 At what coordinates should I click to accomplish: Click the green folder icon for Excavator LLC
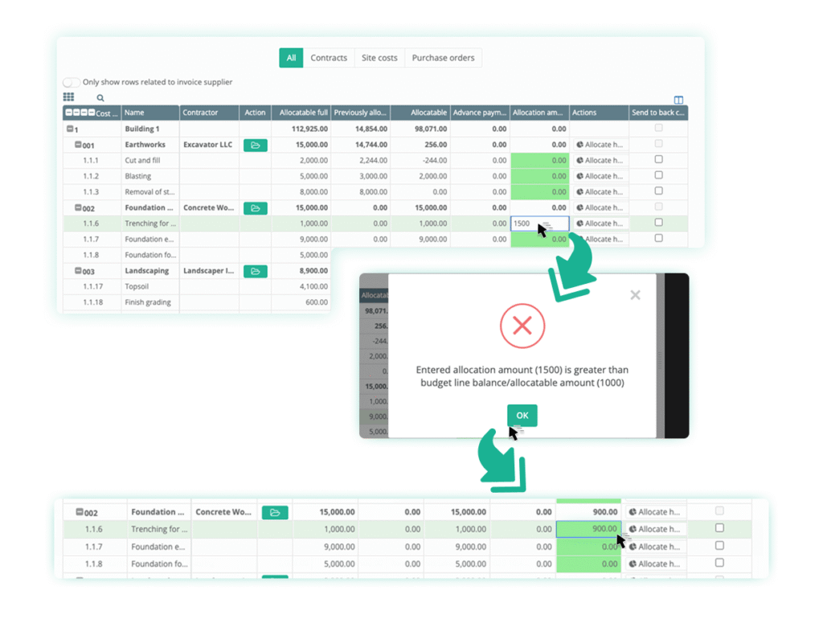(256, 145)
